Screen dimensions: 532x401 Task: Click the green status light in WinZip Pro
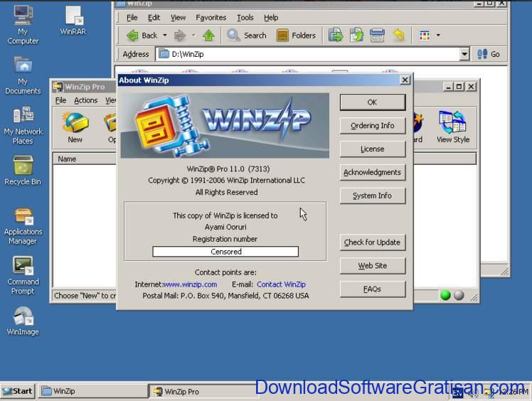(x=445, y=296)
